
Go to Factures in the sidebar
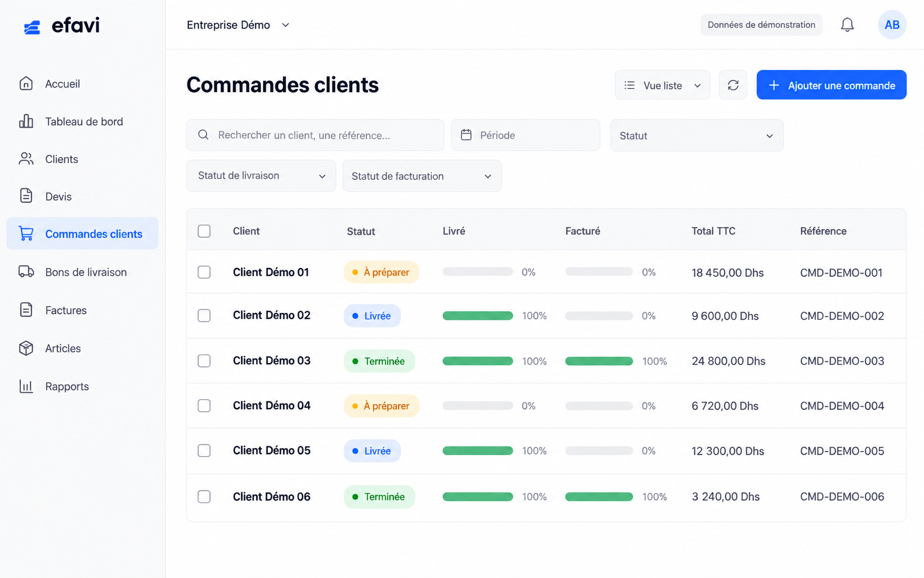(x=82, y=310)
